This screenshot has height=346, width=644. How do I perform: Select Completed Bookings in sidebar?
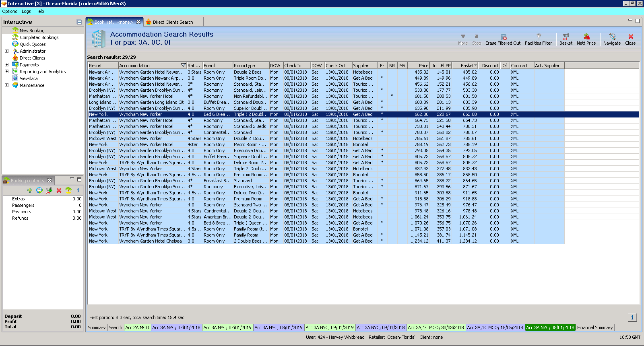point(39,37)
